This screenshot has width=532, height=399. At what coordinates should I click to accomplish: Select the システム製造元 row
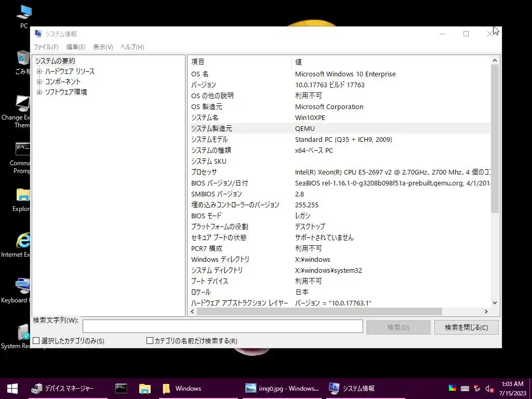click(x=339, y=129)
